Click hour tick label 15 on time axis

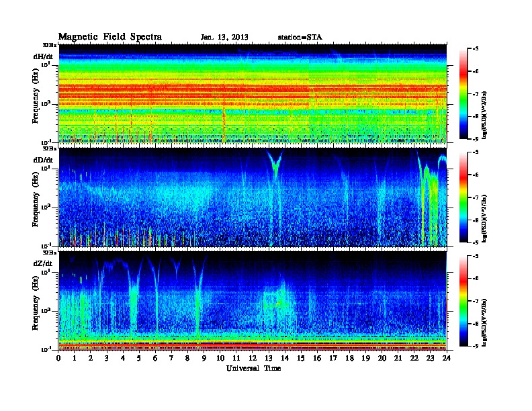click(x=301, y=358)
